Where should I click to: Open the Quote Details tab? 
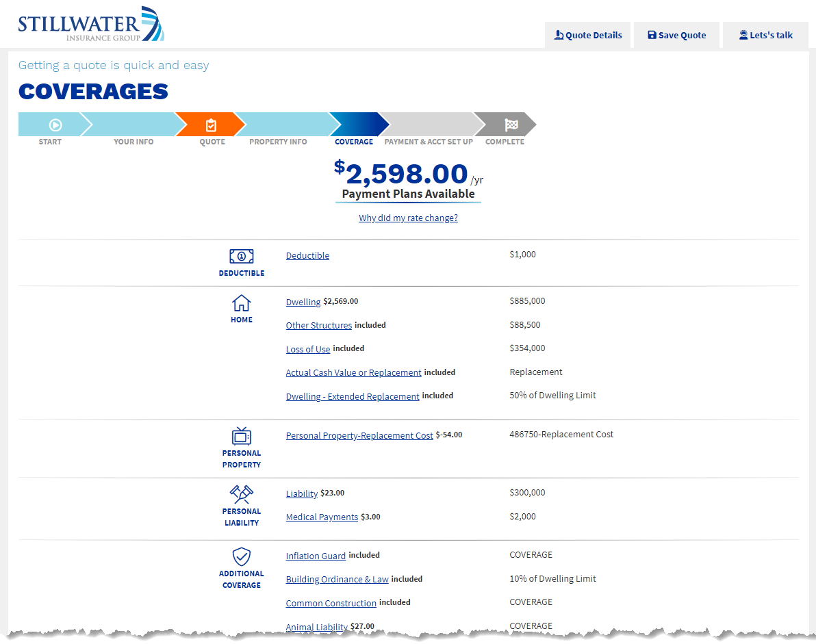point(587,35)
